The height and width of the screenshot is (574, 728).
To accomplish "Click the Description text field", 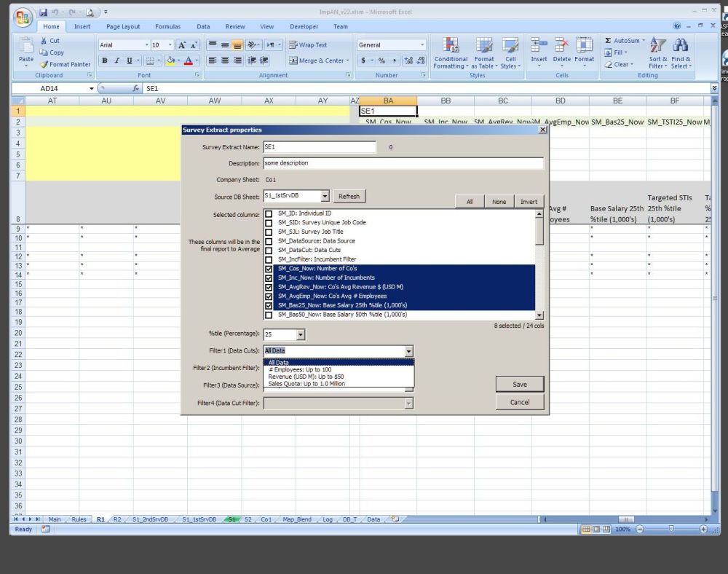I will (x=403, y=163).
